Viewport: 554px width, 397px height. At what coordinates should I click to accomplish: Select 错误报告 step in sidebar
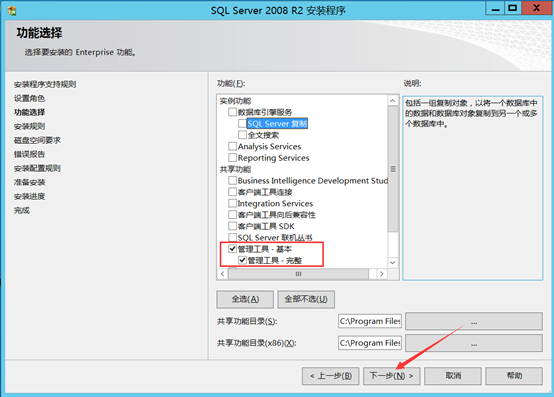coord(29,154)
